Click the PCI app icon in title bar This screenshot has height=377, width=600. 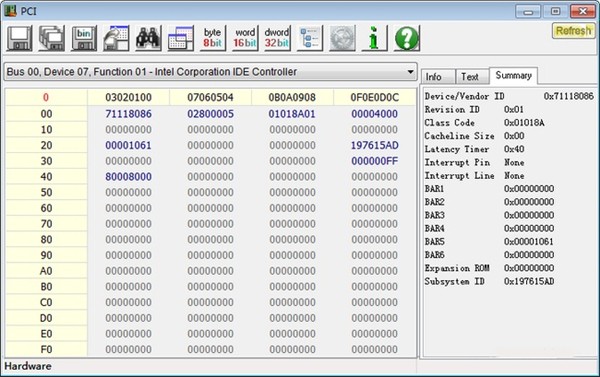10,11
